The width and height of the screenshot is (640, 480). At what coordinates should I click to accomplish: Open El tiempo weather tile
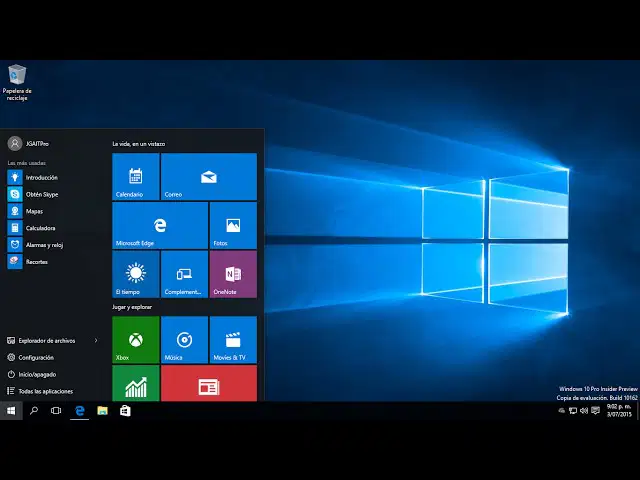point(136,274)
